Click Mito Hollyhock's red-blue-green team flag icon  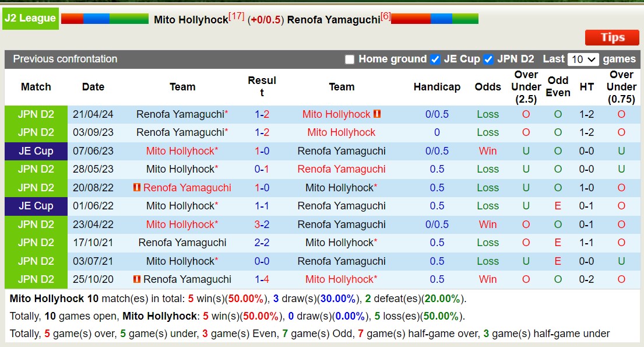[x=105, y=17]
